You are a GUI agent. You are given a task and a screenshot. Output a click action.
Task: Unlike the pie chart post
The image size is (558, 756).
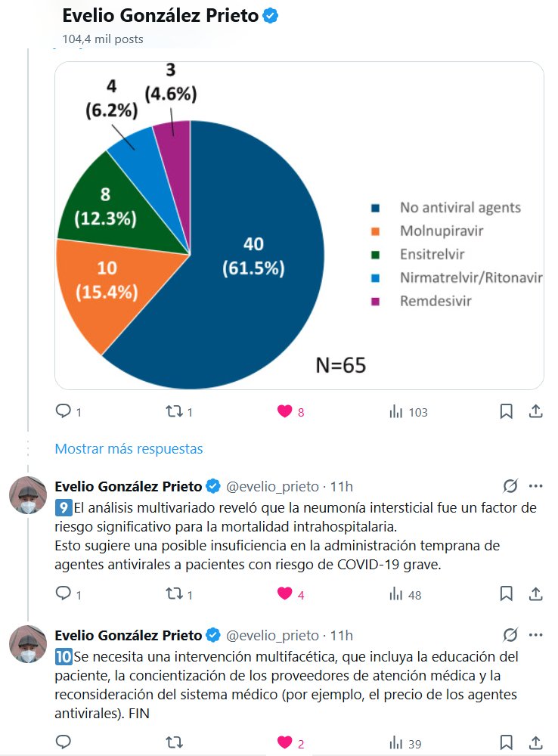(285, 411)
